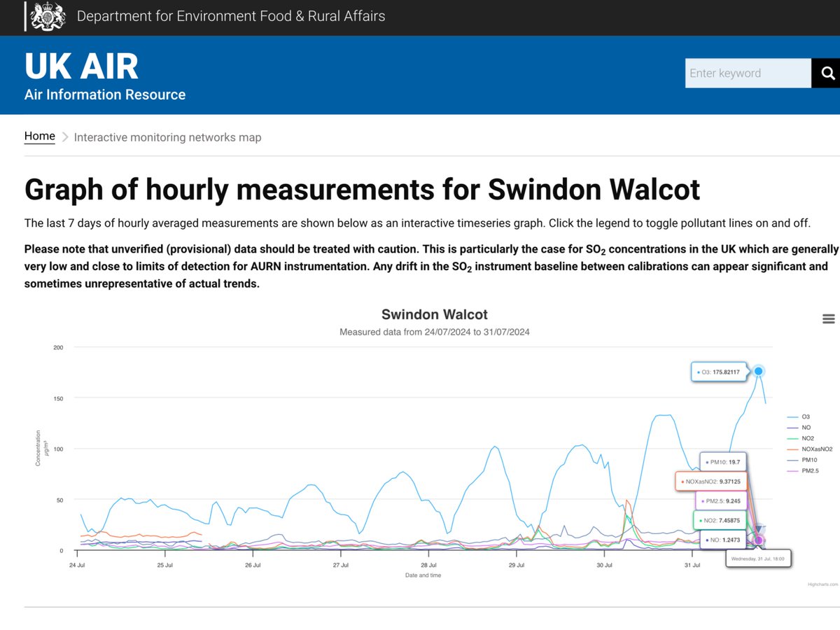Open Department for Environment Food & Rural Affairs link
840x630 pixels.
coord(230,15)
